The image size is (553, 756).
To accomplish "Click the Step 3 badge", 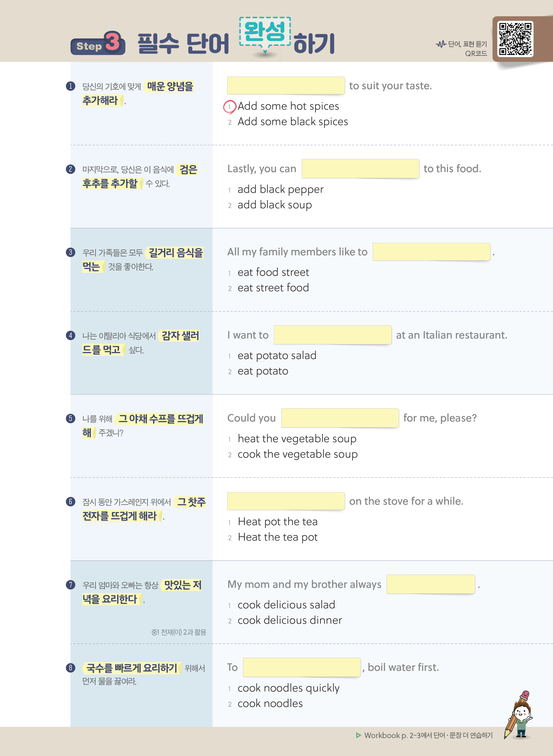I will (98, 44).
